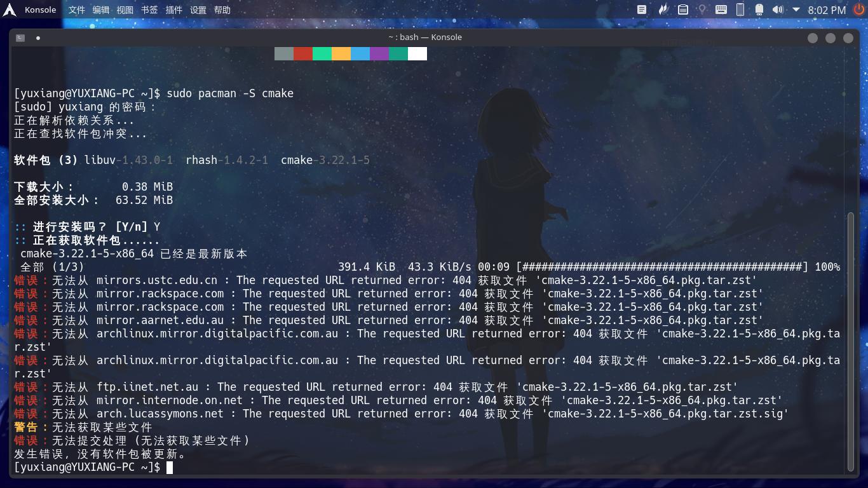The image size is (868, 488).
Task: Click the Konsole vertical scrollbar handle
Action: tap(851, 342)
